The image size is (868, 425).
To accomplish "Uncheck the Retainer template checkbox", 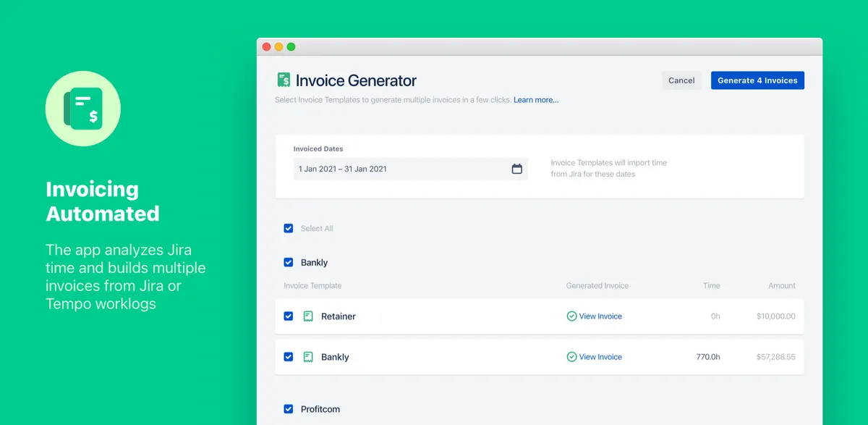I will point(289,316).
